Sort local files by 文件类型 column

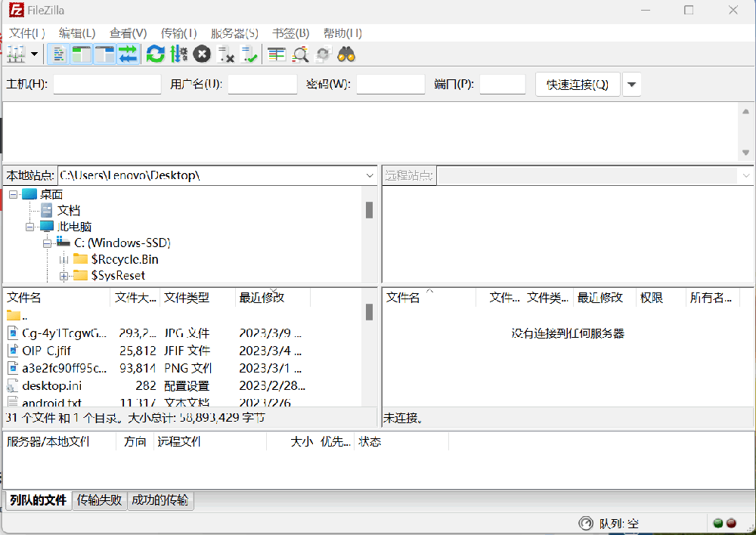click(x=187, y=298)
